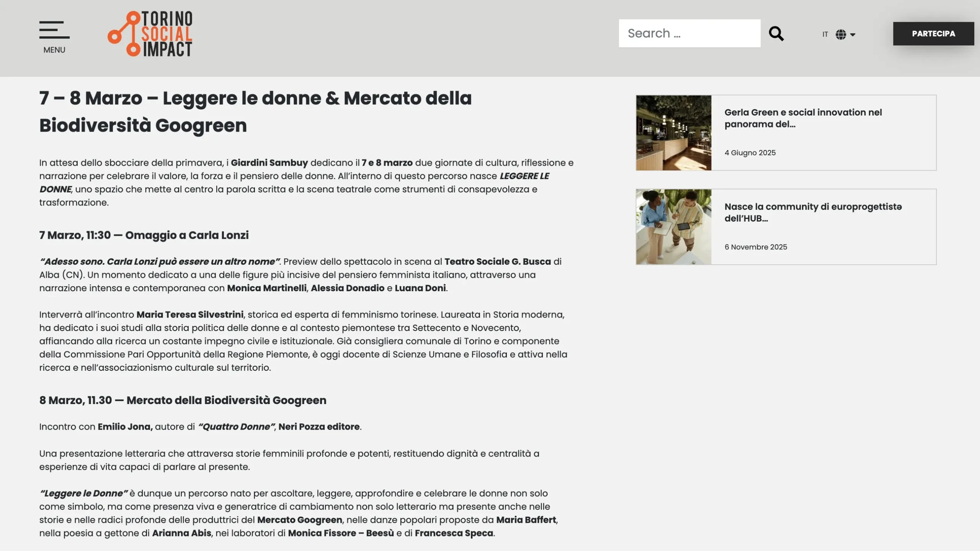Viewport: 980px width, 551px height.
Task: Focus the Search input field
Action: (689, 34)
